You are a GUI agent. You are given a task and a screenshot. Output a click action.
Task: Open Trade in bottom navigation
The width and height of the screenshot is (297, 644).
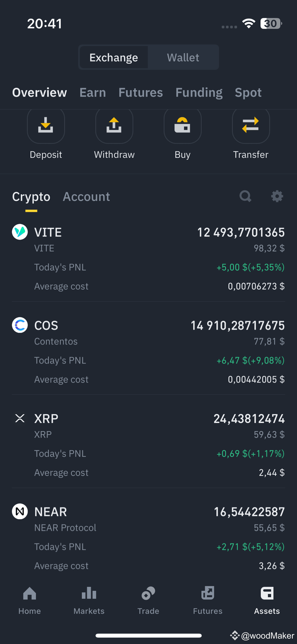(148, 601)
